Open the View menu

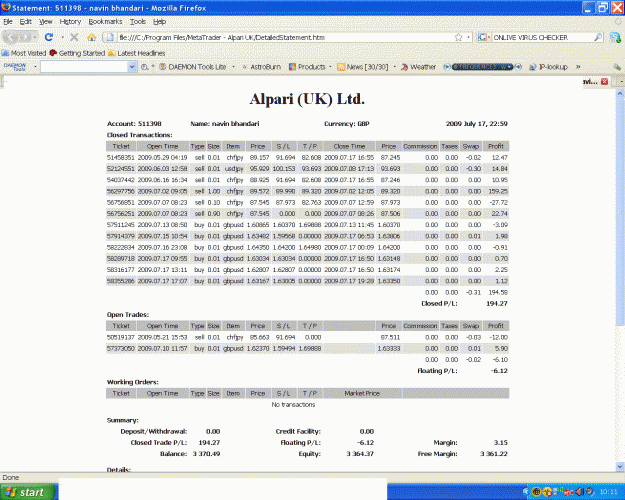(x=45, y=22)
